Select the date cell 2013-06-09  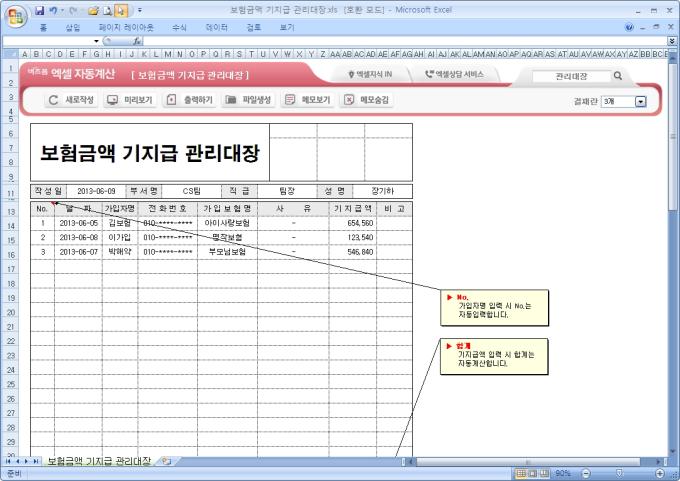96,191
